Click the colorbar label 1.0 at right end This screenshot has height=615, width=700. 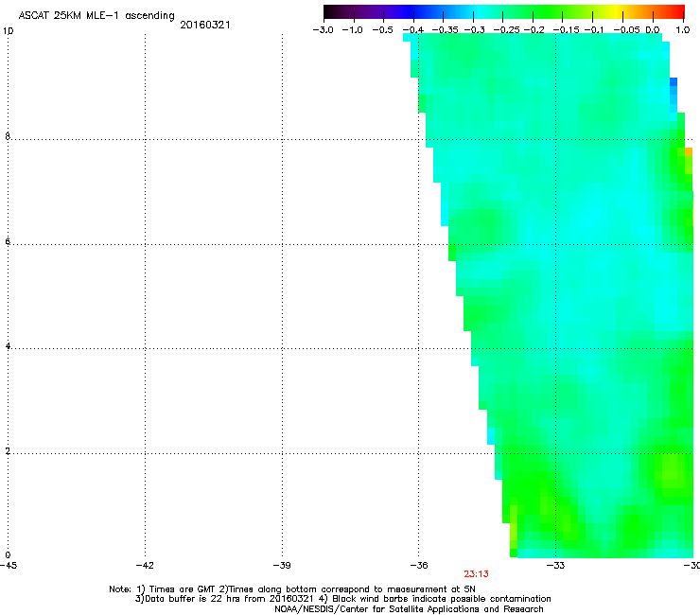[x=683, y=30]
